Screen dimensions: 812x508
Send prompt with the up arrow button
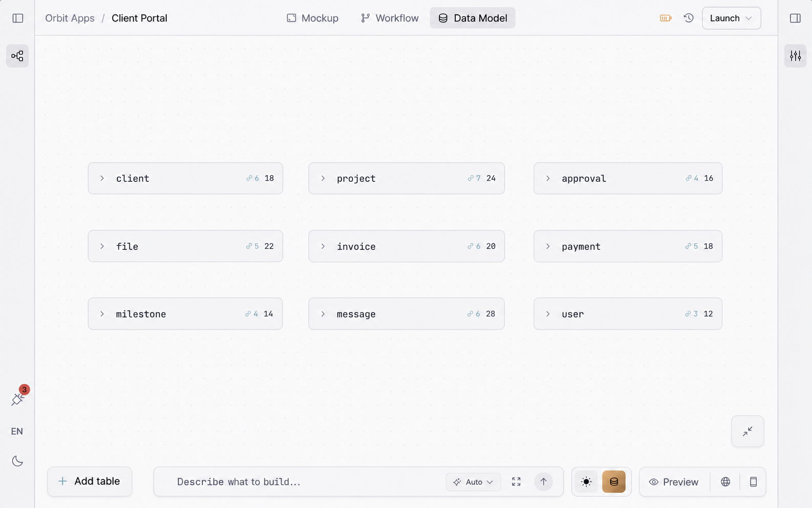544,481
